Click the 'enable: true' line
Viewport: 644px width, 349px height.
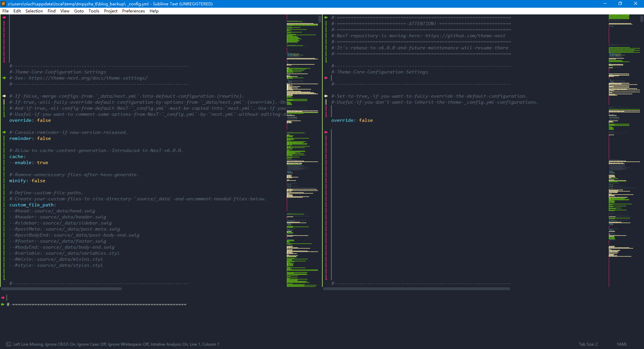[x=32, y=162]
